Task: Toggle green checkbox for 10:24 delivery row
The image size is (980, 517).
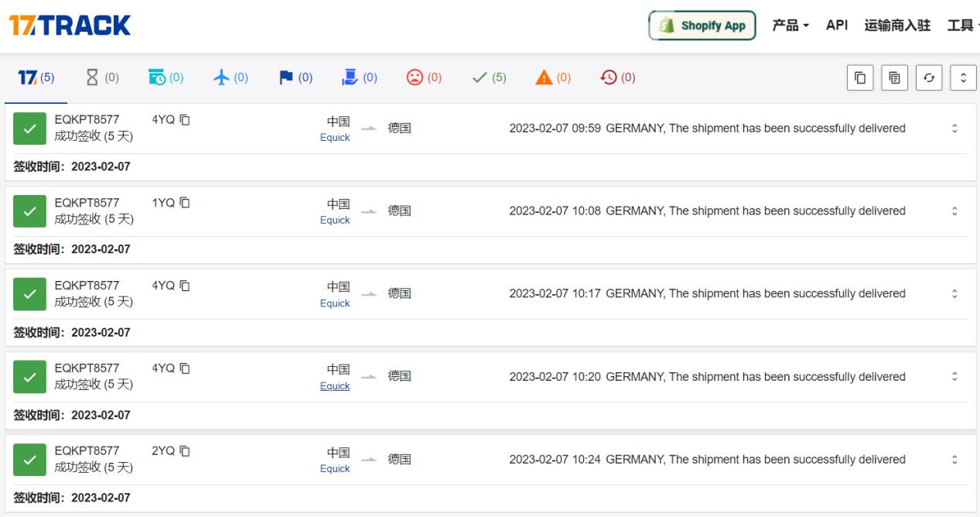Action: click(x=29, y=460)
